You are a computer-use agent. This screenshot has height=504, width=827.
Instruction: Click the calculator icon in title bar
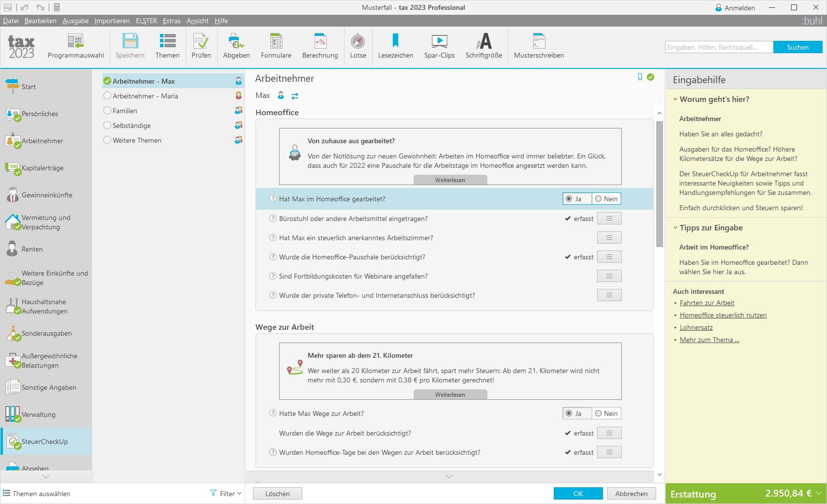point(57,7)
